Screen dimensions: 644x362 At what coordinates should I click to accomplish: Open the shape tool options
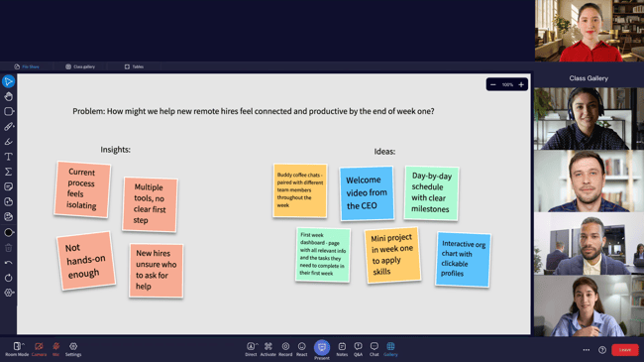9,111
